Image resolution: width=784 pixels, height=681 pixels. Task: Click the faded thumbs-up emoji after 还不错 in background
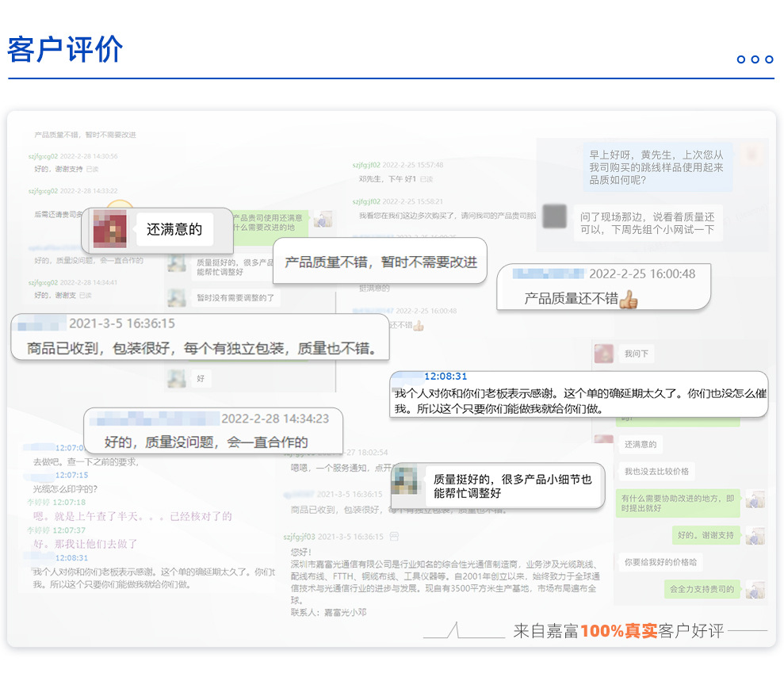[419, 326]
